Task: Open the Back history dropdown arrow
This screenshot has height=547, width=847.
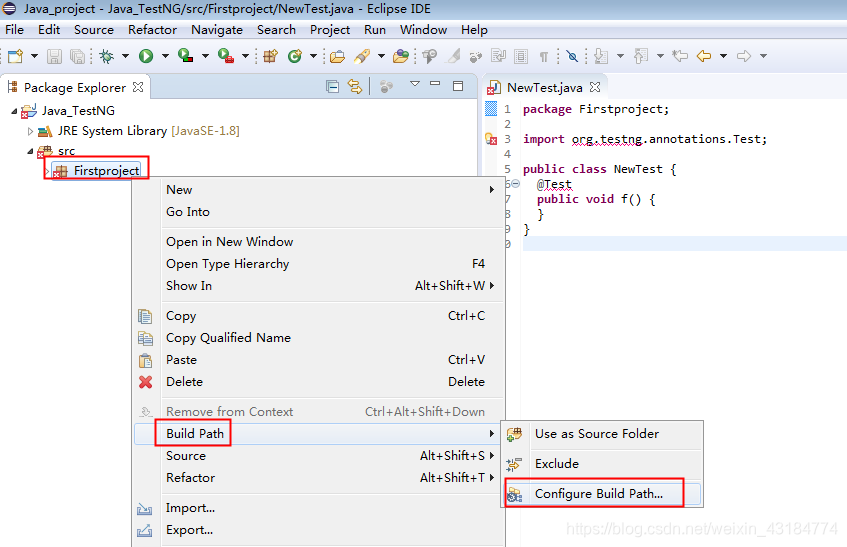Action: coord(723,56)
